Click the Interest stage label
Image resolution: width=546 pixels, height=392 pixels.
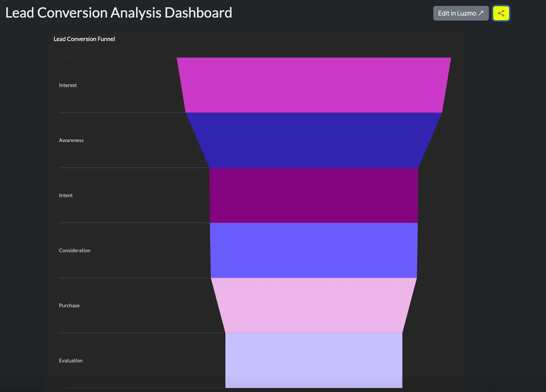pos(68,85)
